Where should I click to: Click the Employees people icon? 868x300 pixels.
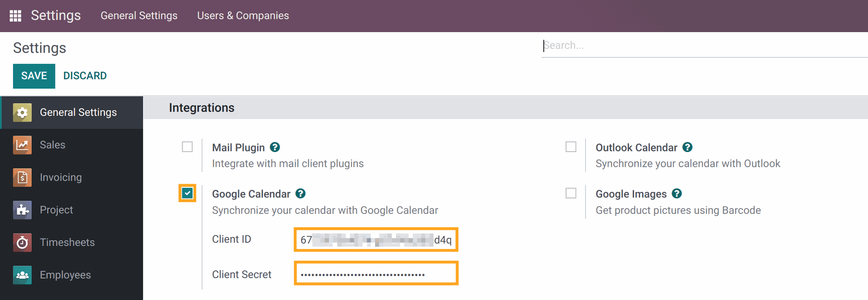coord(22,275)
